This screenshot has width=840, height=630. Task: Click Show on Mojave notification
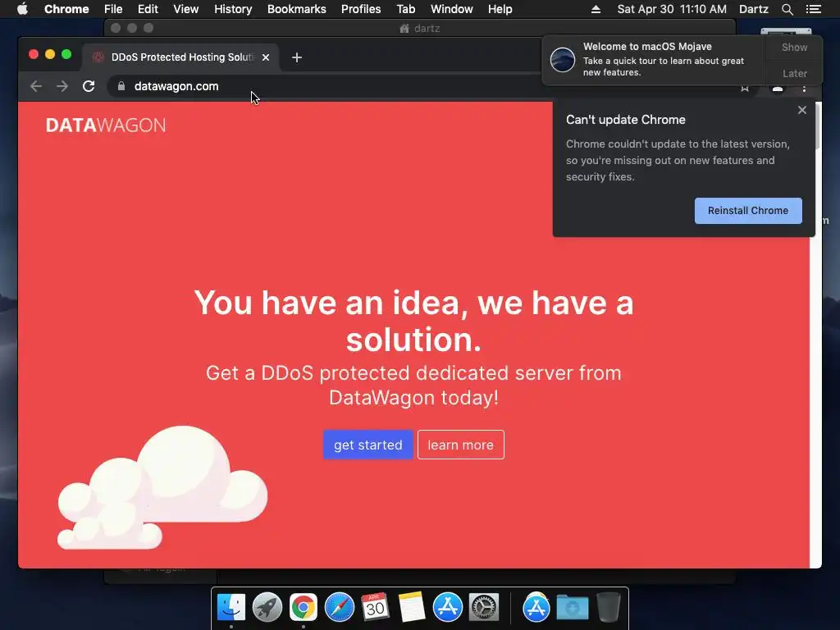pyautogui.click(x=794, y=47)
